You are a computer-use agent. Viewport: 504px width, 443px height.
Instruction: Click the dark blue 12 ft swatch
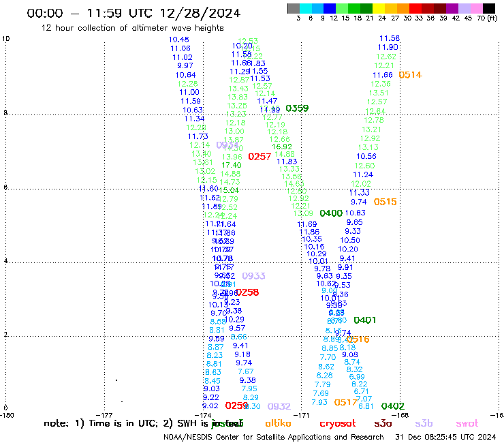pyautogui.click(x=330, y=8)
